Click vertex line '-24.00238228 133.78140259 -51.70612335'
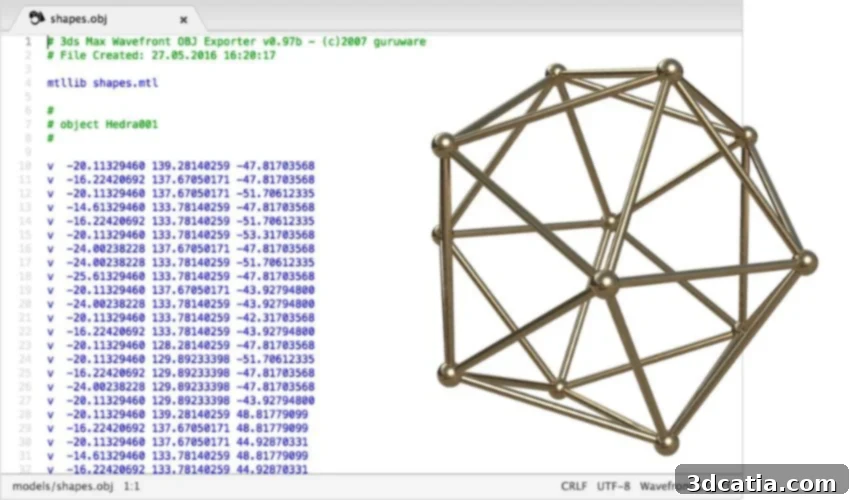The height and width of the screenshot is (500, 850). (181, 262)
